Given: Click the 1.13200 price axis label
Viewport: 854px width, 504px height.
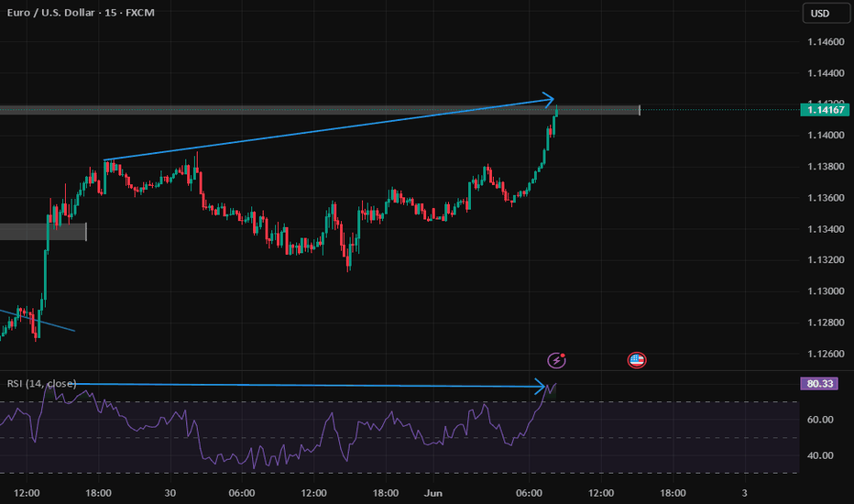Looking at the screenshot, I should 826,260.
